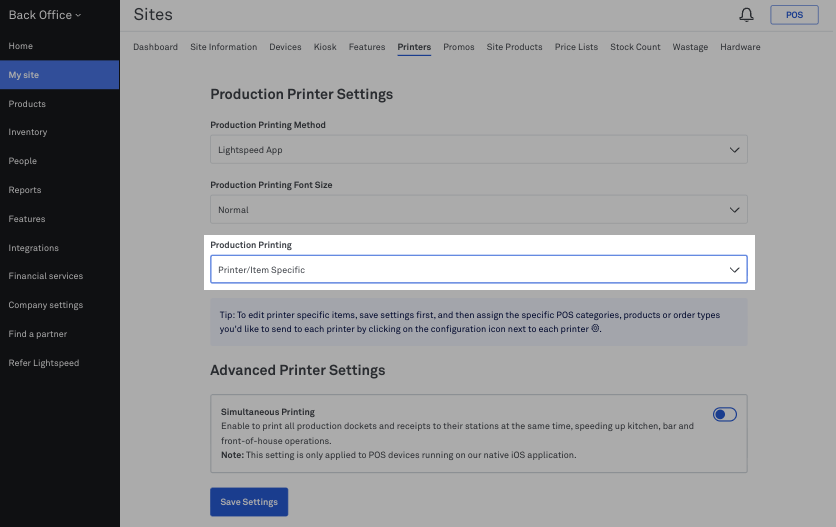
Task: Switch to the Dashboard tab
Action: (x=155, y=47)
